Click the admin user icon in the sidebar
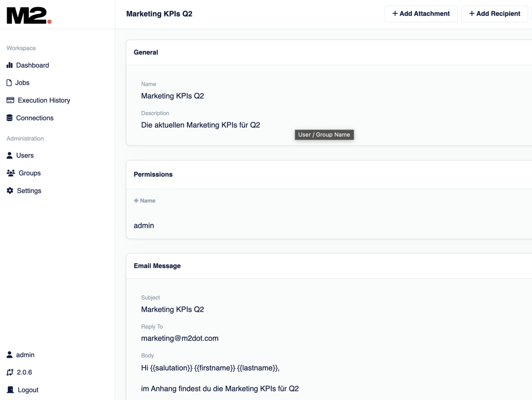 pos(9,354)
